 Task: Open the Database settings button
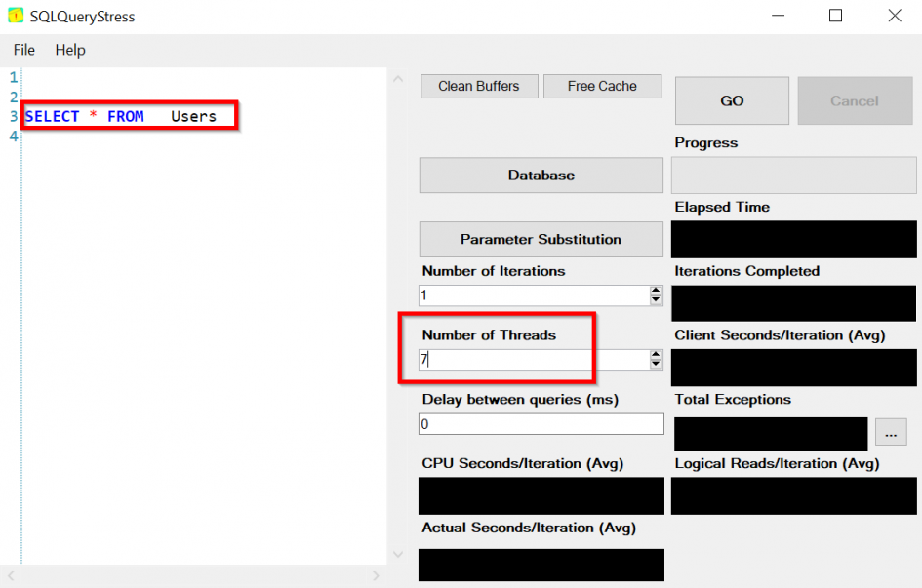(x=541, y=176)
